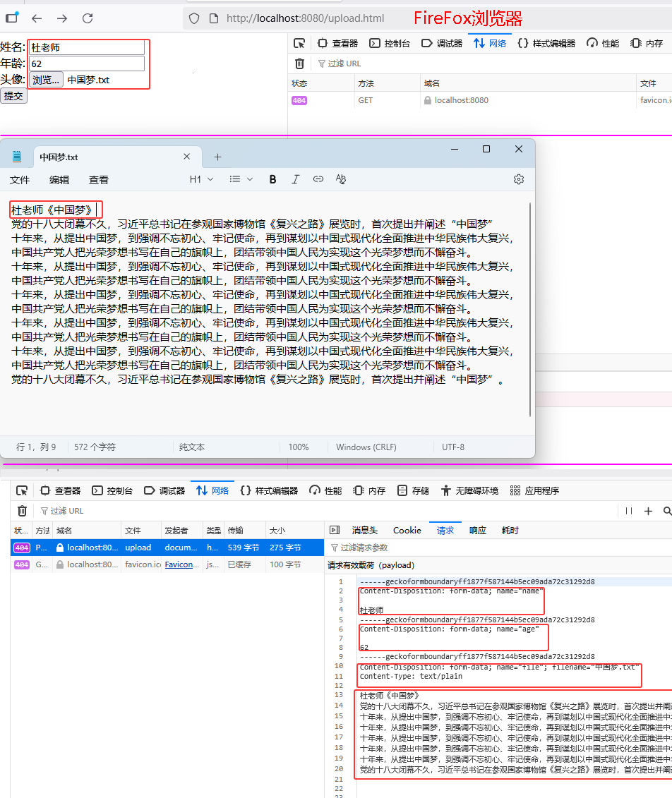Switch to the 响应 tab in request details
Viewport: 672px width, 798px height.
(x=478, y=530)
